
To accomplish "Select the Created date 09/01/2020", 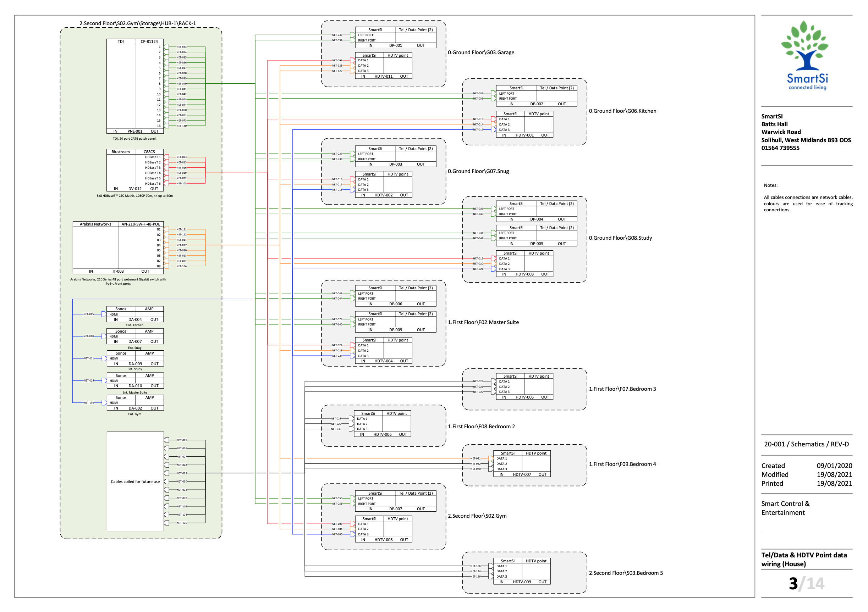I will (834, 466).
